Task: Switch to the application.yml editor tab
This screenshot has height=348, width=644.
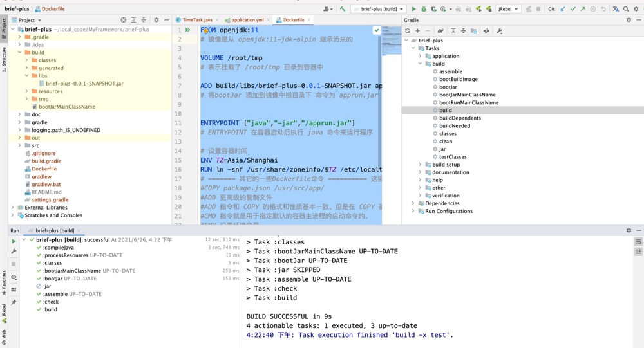Action: coord(247,20)
